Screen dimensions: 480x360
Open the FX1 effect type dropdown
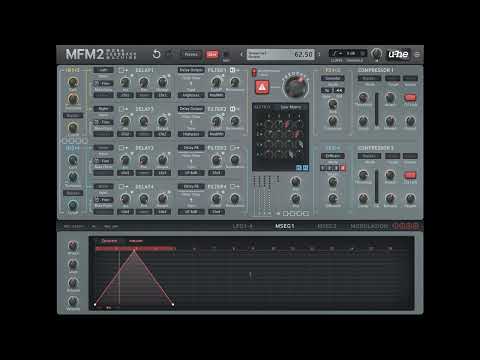333,78
